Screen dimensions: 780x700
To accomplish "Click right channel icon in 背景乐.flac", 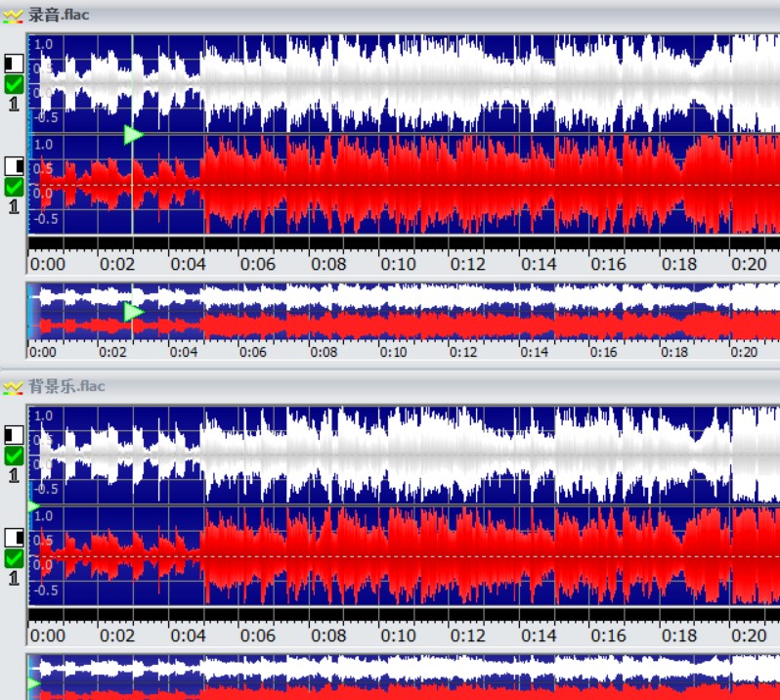I will [x=14, y=537].
